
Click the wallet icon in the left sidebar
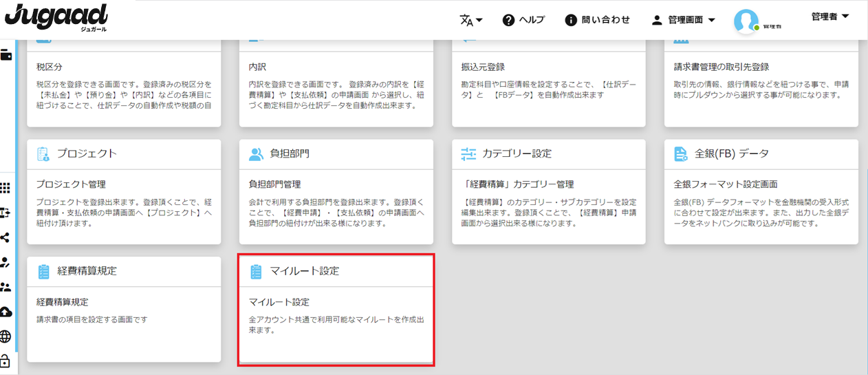[x=6, y=56]
